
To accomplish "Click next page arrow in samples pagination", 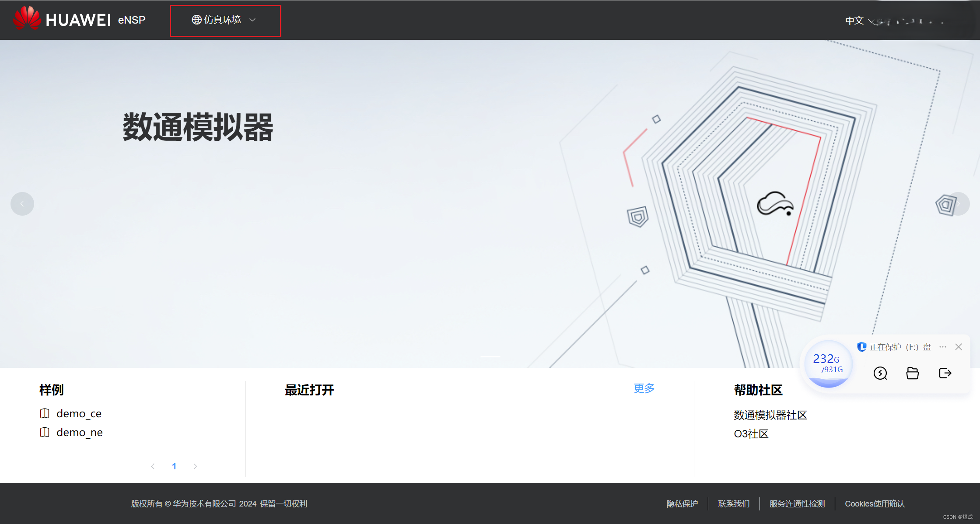I will click(x=195, y=466).
